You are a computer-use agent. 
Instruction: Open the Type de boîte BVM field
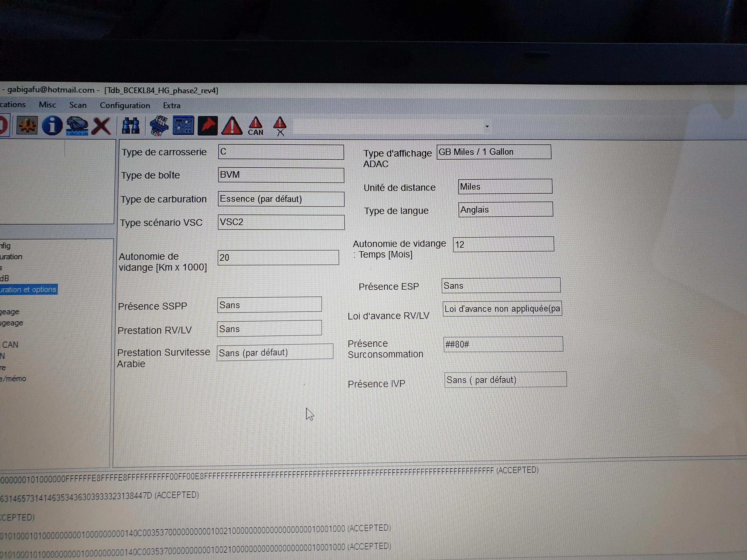(281, 175)
